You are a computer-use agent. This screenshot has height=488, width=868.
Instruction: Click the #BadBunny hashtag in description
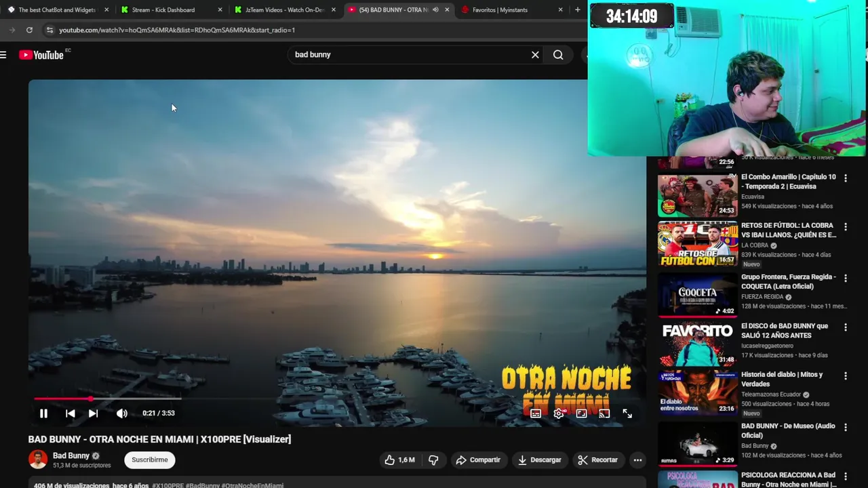pyautogui.click(x=202, y=485)
